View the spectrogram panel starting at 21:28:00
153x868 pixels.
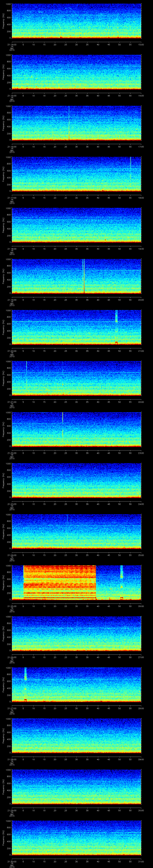coord(76,736)
